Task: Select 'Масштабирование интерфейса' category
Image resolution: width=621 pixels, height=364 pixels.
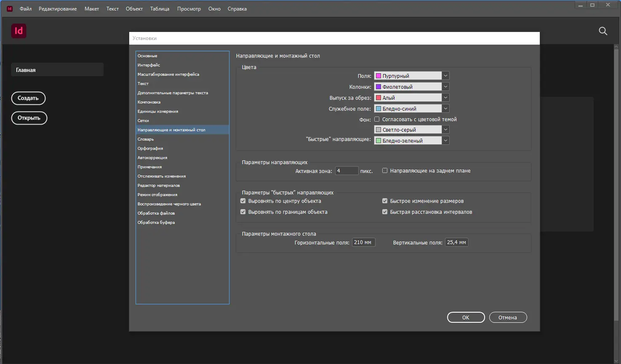Action: click(183, 74)
